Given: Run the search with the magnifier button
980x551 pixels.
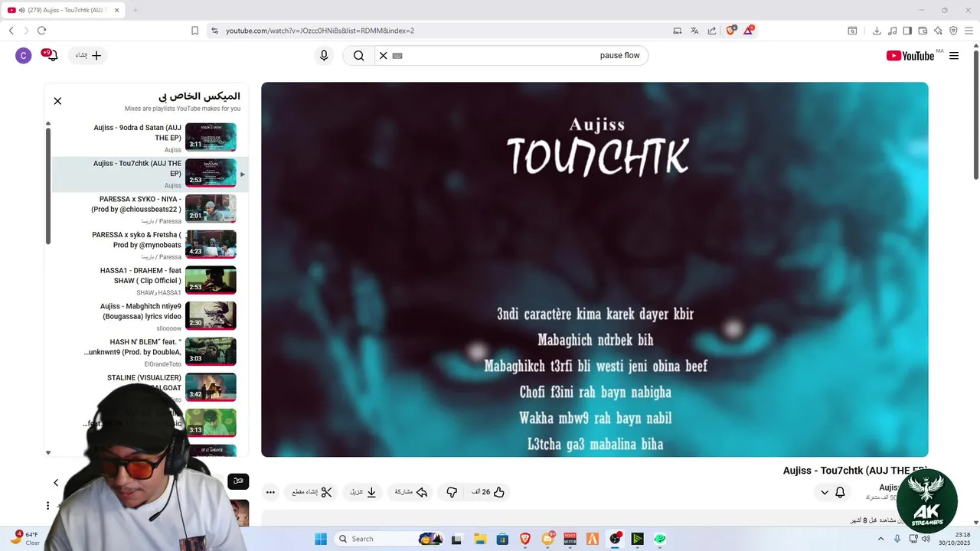Looking at the screenshot, I should [x=358, y=56].
